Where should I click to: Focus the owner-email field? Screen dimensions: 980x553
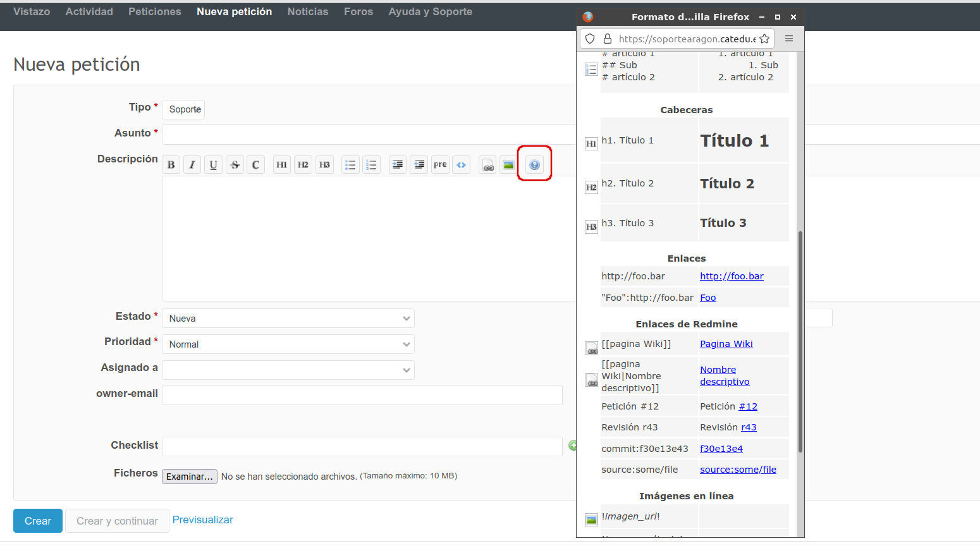(362, 395)
